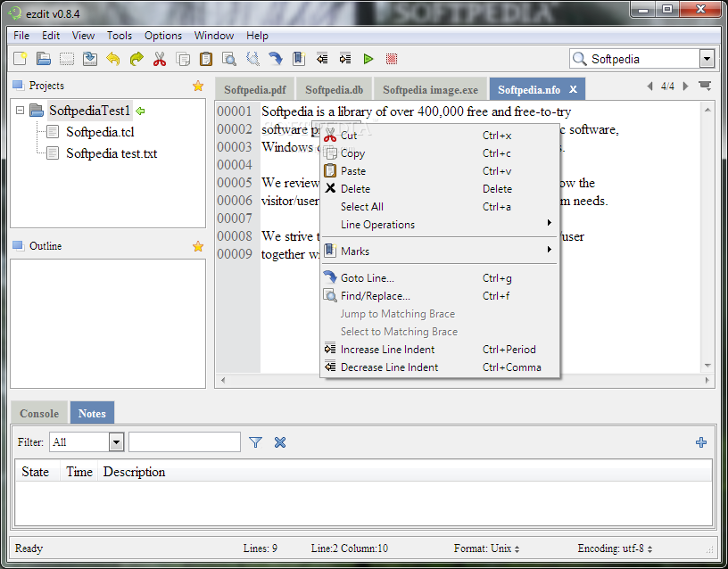The image size is (728, 569).
Task: Open the View menu
Action: (83, 36)
